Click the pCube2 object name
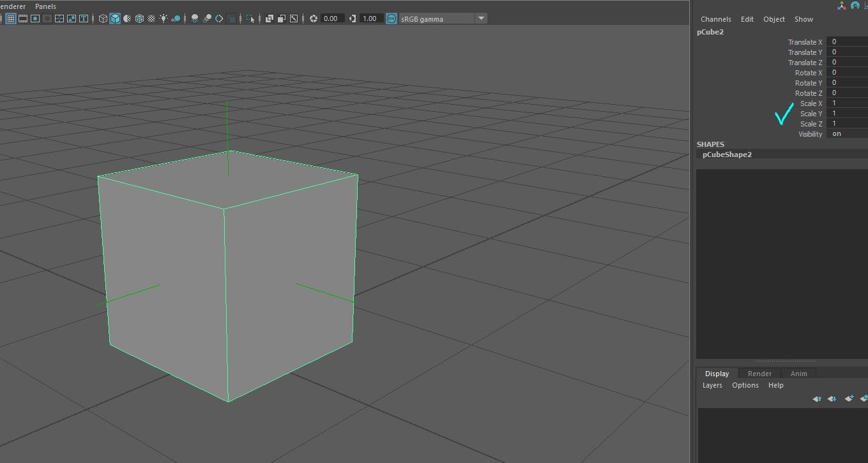This screenshot has height=463, width=868. 710,32
